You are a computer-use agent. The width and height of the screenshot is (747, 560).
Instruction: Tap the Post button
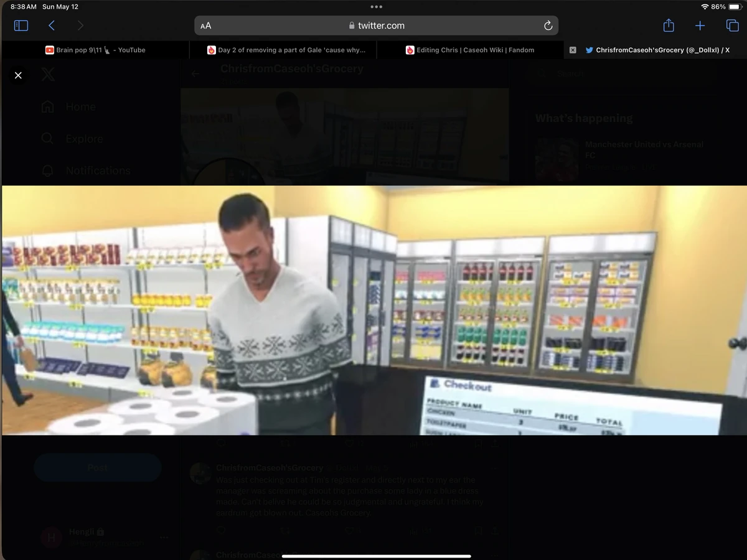click(97, 467)
